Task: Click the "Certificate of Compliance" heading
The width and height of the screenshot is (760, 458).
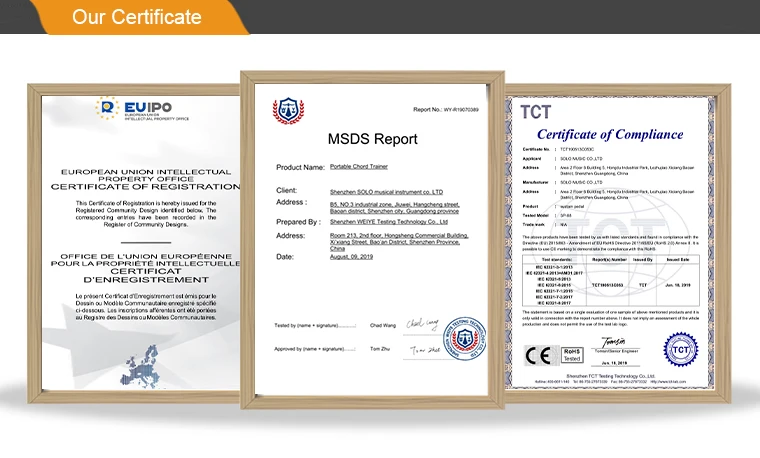Action: (x=610, y=134)
